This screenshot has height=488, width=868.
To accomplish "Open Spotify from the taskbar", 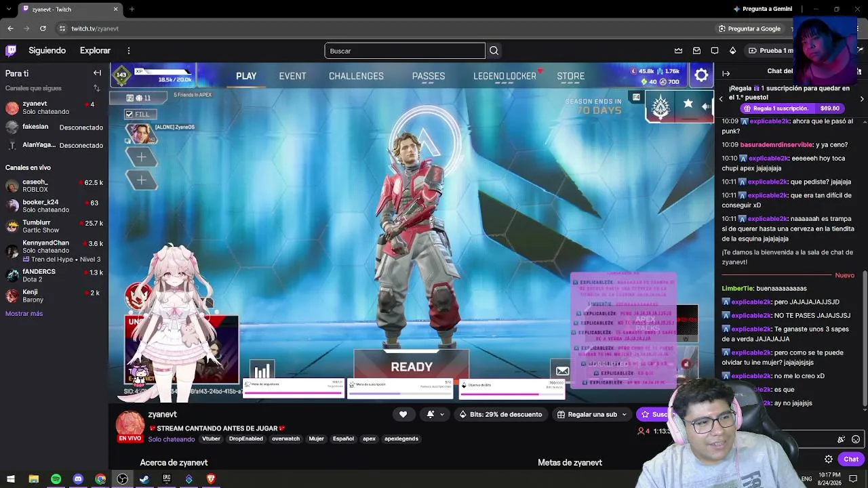I will click(56, 479).
